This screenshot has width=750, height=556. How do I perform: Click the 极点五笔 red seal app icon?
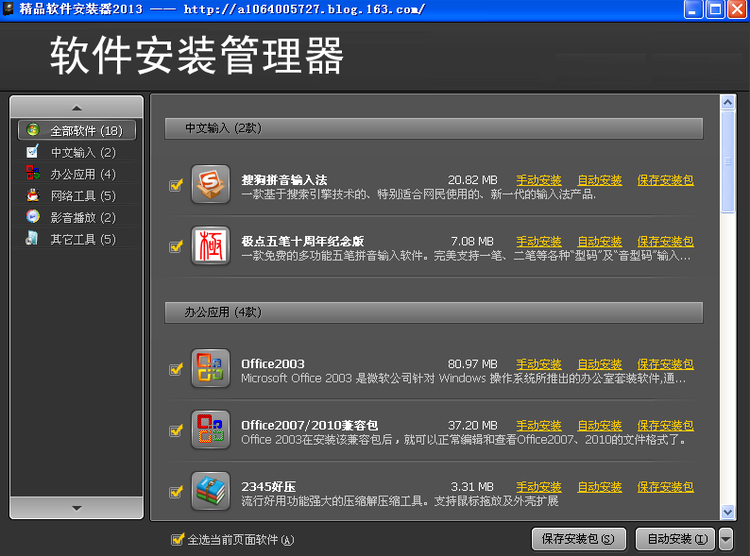[210, 245]
